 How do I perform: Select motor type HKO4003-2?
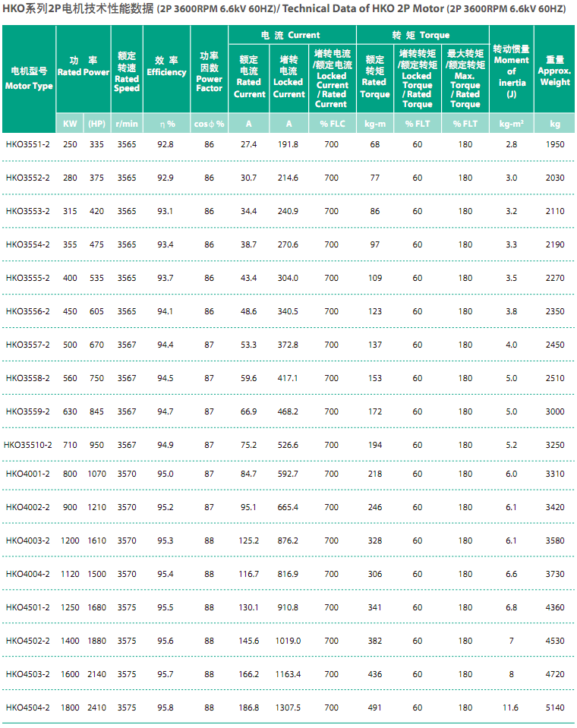[x=28, y=541]
